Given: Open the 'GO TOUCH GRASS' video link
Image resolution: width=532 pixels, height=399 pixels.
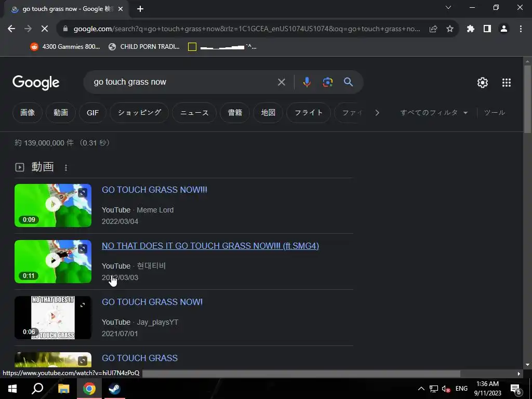Looking at the screenshot, I should [x=139, y=358].
